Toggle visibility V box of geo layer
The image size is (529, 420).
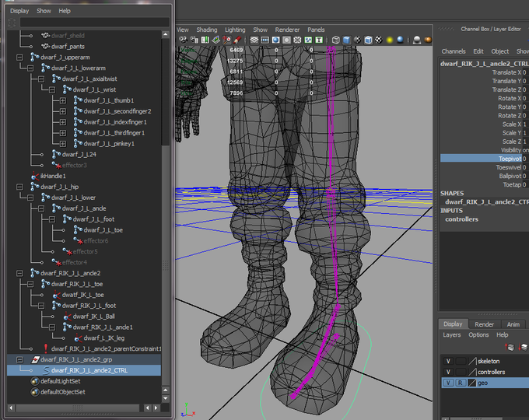pyautogui.click(x=448, y=383)
